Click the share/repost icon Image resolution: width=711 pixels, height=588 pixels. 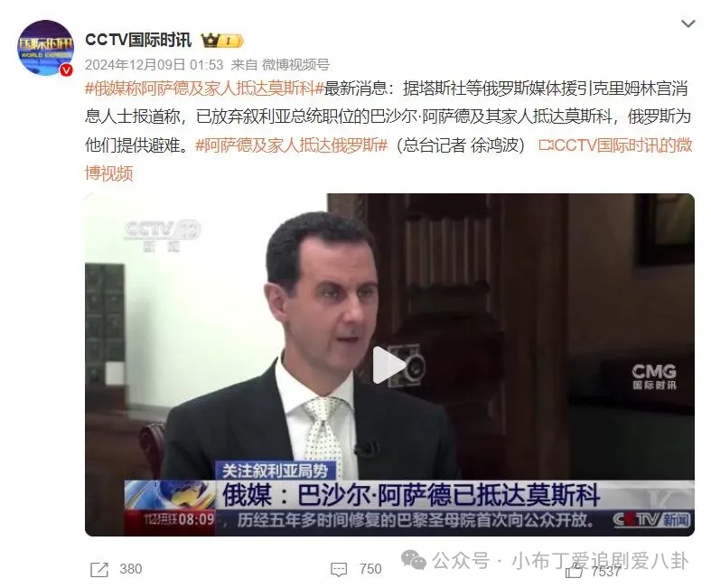point(99,569)
